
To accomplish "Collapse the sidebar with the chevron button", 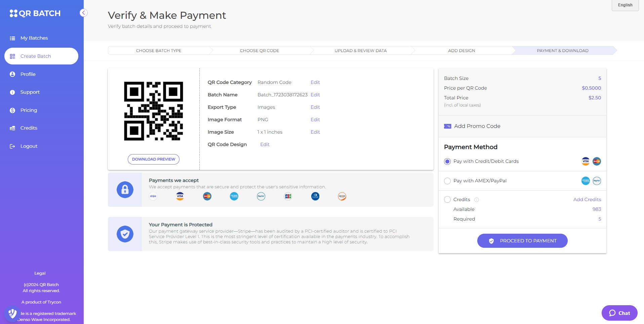I will tap(84, 13).
